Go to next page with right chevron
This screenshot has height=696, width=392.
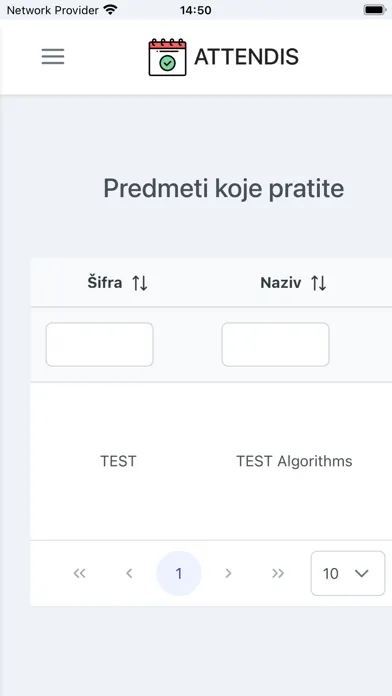228,573
